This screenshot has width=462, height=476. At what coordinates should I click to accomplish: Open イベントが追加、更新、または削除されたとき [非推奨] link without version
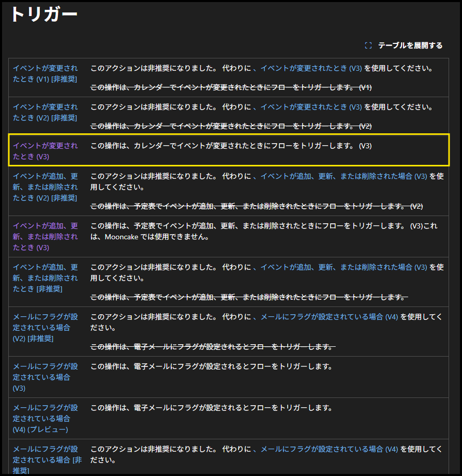coord(45,278)
